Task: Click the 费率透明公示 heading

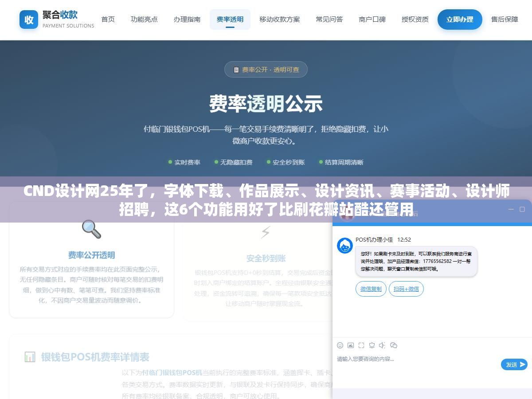Action: pos(266,104)
